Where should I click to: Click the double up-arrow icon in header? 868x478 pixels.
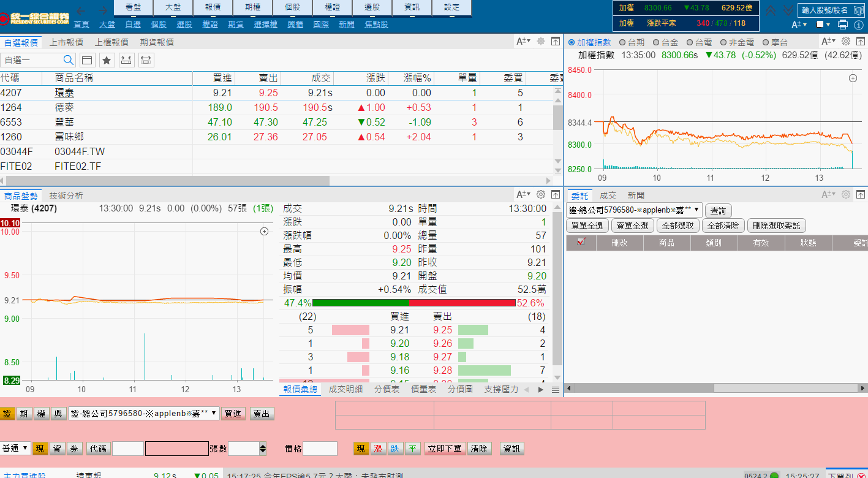click(x=771, y=10)
